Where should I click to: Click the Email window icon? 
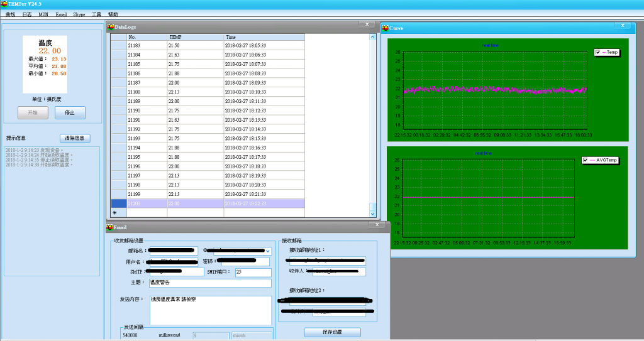coord(109,227)
